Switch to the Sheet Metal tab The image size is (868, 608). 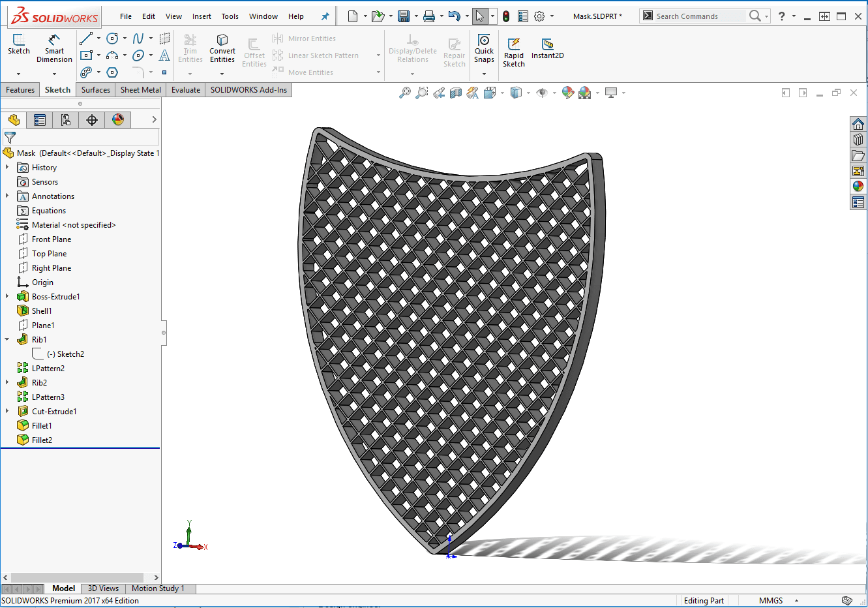coord(141,90)
